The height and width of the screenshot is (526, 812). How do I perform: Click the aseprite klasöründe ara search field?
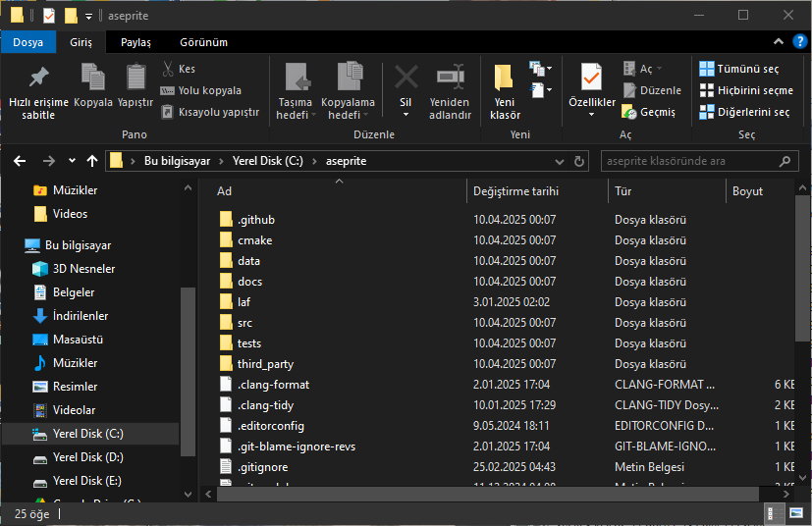coord(699,161)
